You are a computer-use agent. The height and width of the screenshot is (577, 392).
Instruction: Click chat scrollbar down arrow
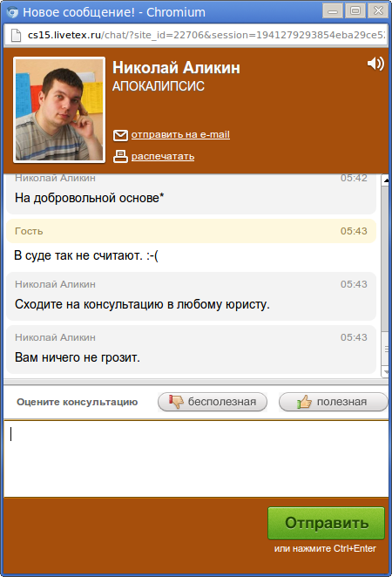pyautogui.click(x=385, y=371)
